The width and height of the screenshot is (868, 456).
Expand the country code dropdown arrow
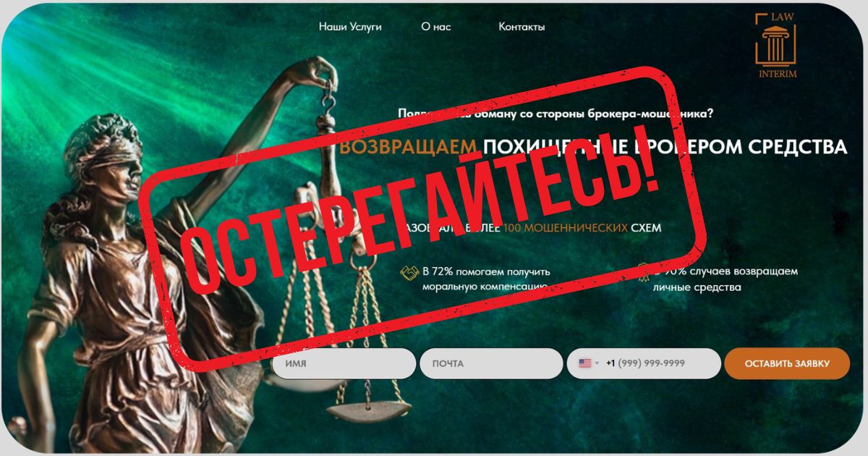597,363
